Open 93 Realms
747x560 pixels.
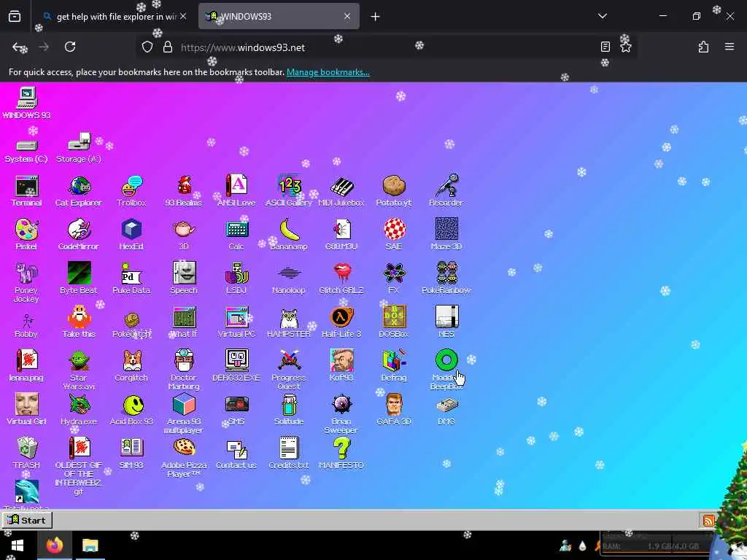pos(184,190)
